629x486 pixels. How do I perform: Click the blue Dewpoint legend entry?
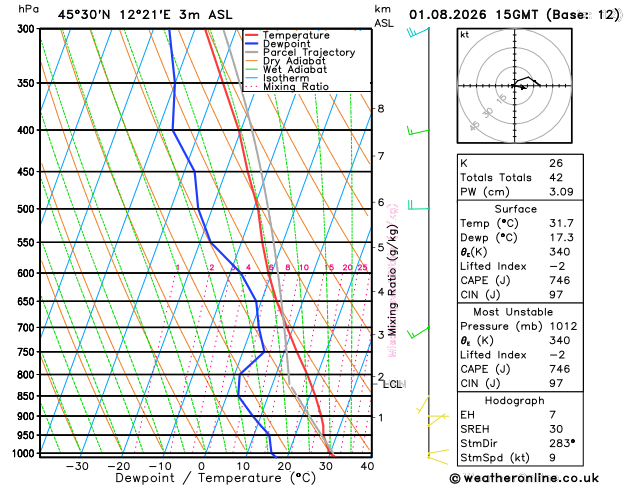(x=278, y=44)
